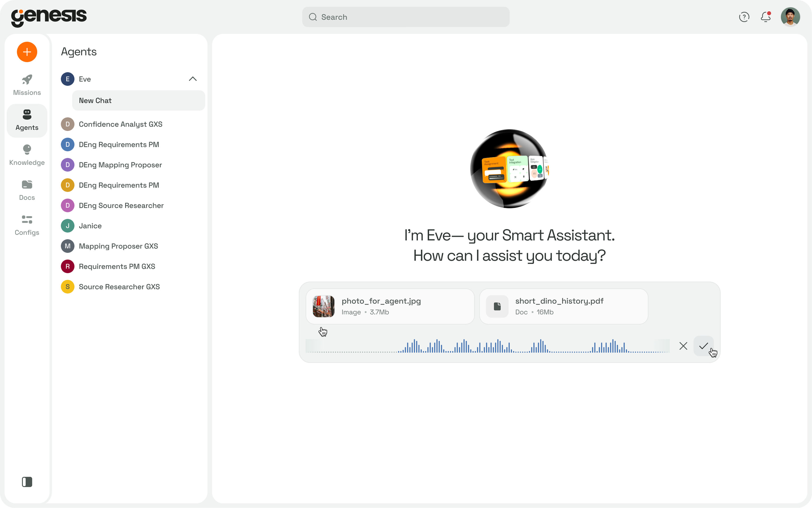Image resolution: width=812 pixels, height=508 pixels.
Task: Open Source Researcher GXS agent
Action: coord(129,287)
